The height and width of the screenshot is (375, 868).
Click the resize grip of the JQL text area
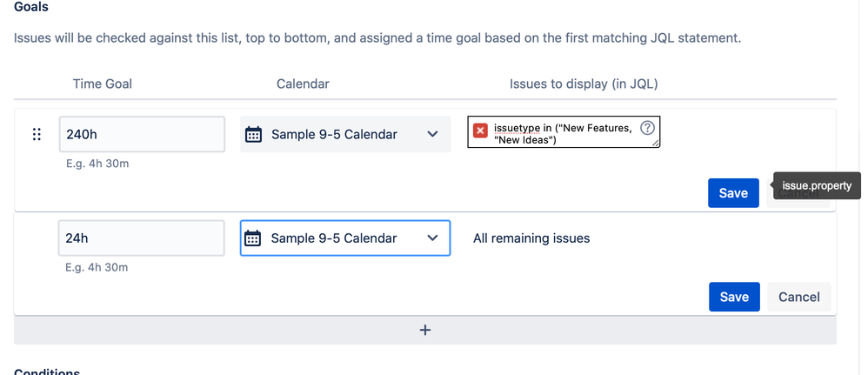point(656,144)
